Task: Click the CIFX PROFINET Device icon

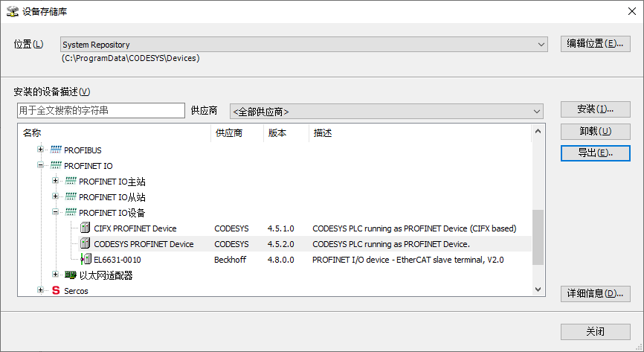Action: tap(85, 228)
